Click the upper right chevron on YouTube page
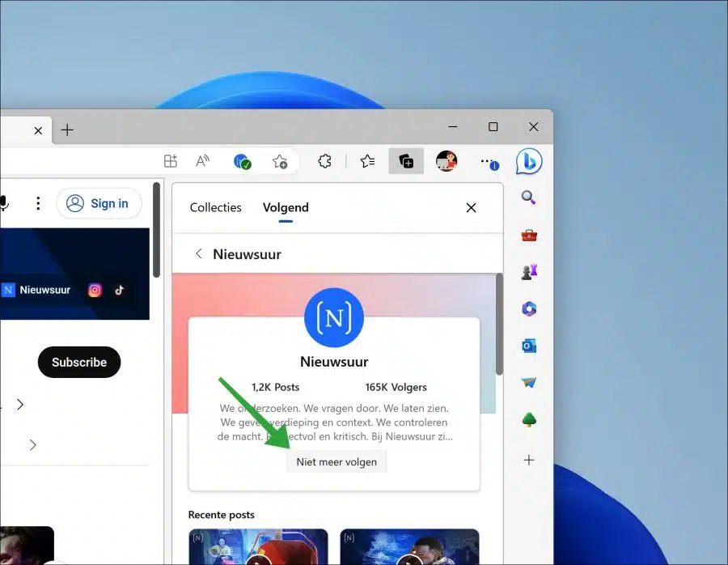The image size is (728, 565). coord(20,404)
